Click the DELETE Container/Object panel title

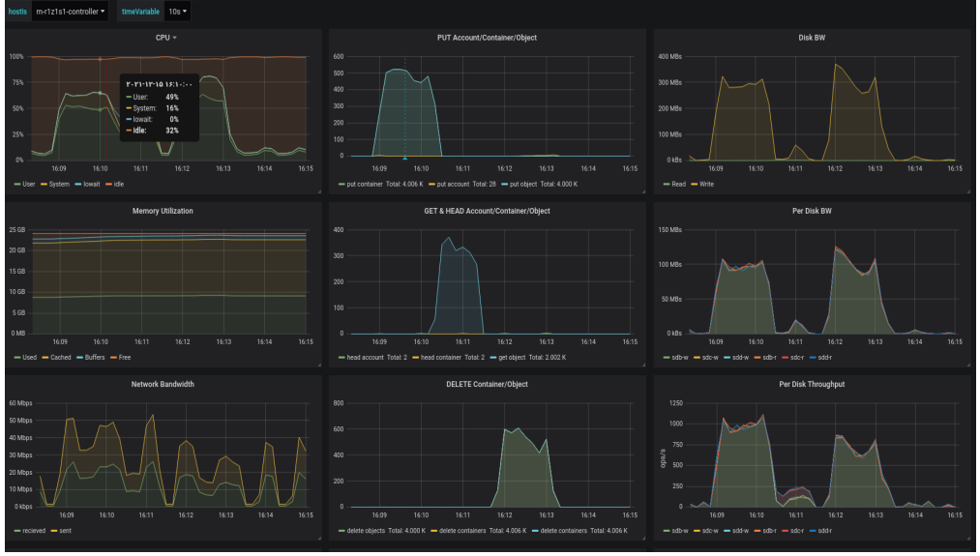(487, 384)
